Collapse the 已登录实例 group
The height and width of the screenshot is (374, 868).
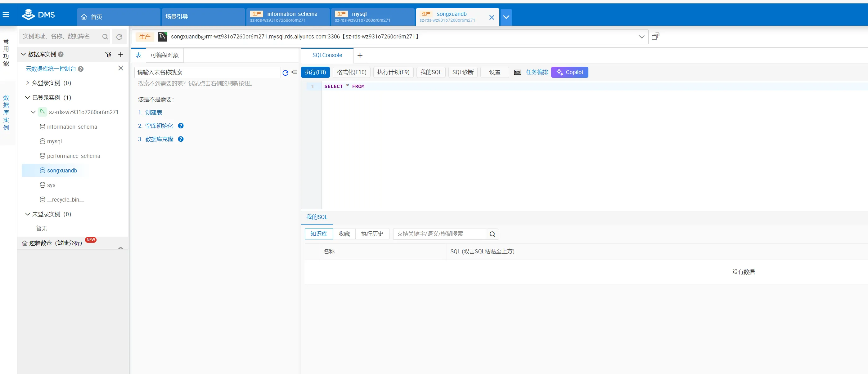coord(28,98)
